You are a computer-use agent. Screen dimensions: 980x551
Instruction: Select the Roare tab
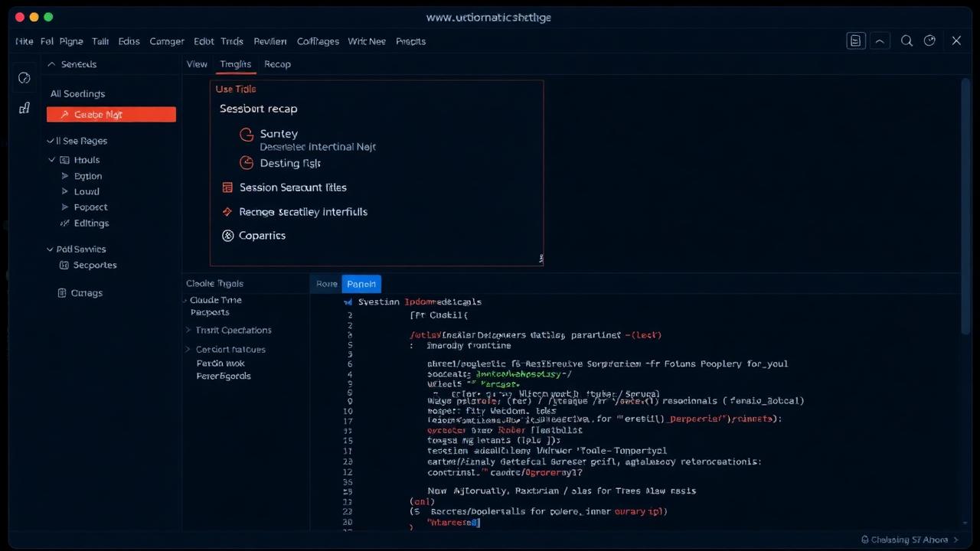tap(327, 284)
